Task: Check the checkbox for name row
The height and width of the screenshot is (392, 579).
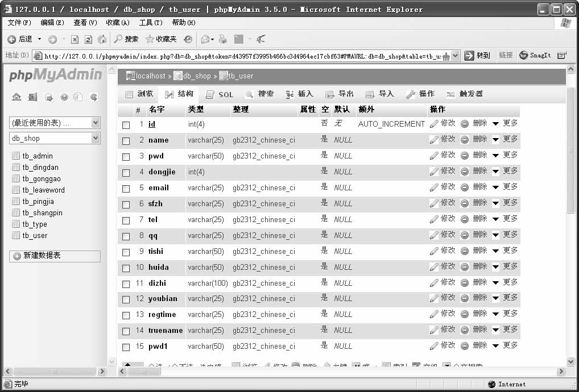Action: tap(126, 141)
